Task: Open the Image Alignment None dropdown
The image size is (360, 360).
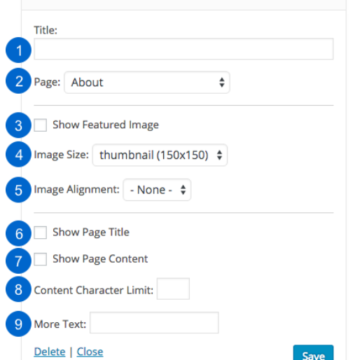Action: tap(157, 190)
